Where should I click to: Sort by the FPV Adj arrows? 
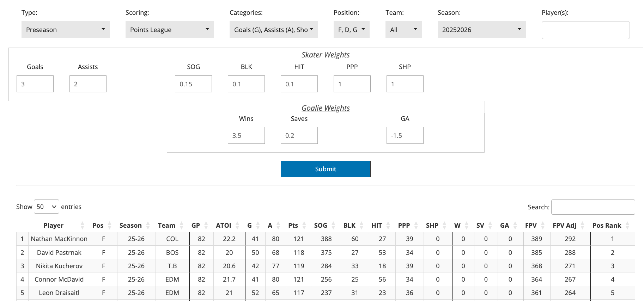click(582, 226)
